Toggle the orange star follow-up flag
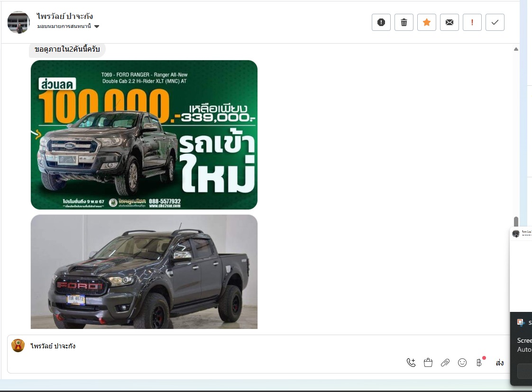The height and width of the screenshot is (392, 532). (427, 22)
